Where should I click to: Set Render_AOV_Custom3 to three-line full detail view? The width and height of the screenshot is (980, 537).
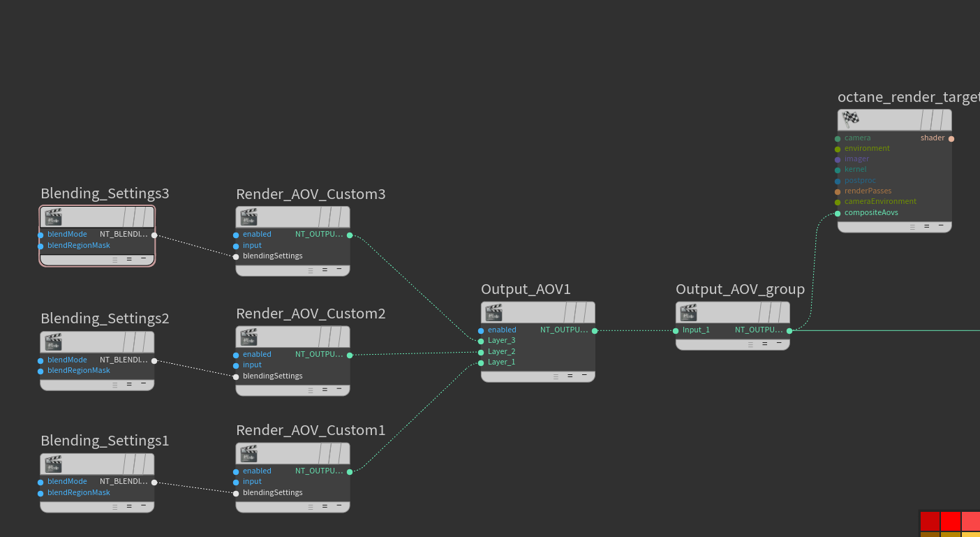tap(311, 270)
